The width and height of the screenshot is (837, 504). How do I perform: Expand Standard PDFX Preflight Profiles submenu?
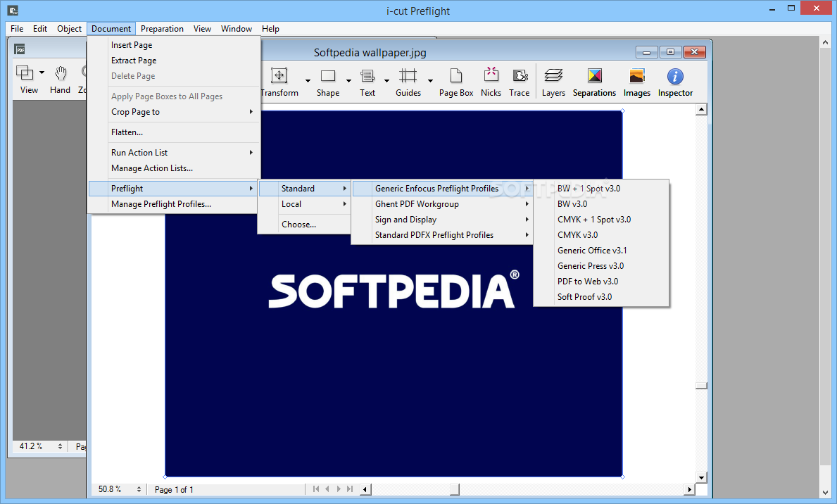coord(442,235)
